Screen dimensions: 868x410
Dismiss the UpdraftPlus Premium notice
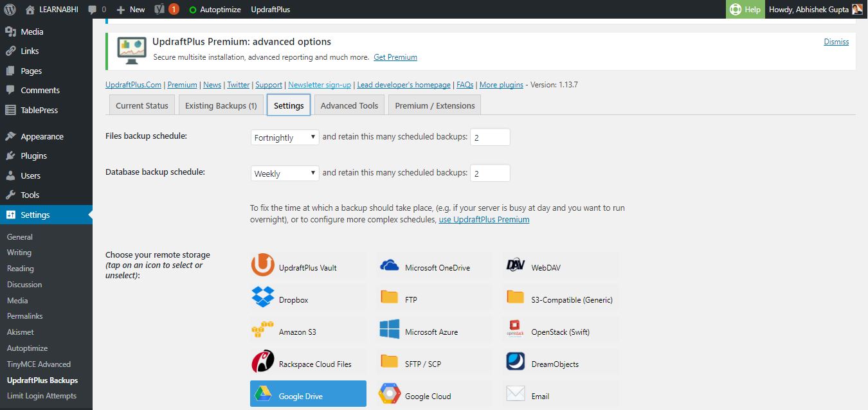(836, 42)
